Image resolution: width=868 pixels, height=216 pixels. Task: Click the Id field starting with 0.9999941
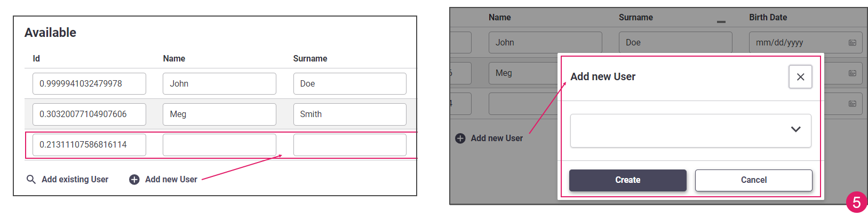tap(89, 84)
